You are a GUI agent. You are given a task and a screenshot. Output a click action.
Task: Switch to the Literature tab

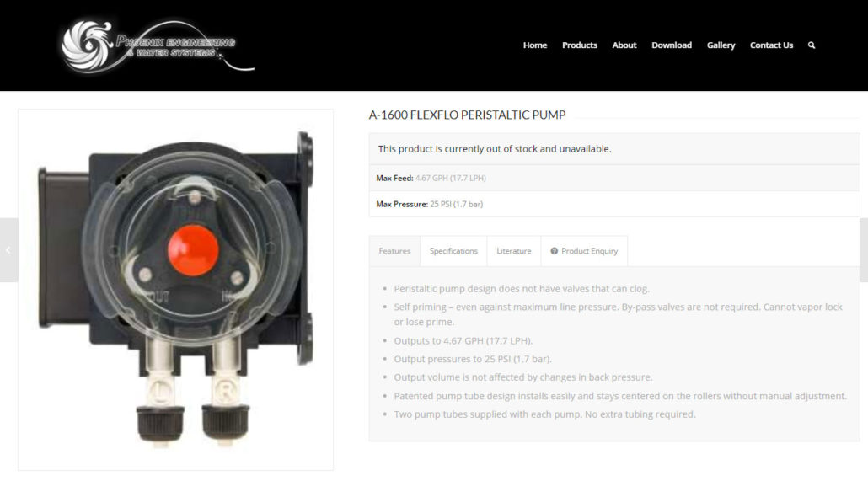coord(514,251)
